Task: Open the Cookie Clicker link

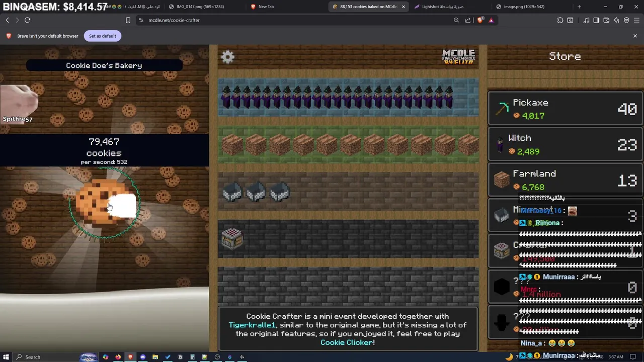Action: 347,342
